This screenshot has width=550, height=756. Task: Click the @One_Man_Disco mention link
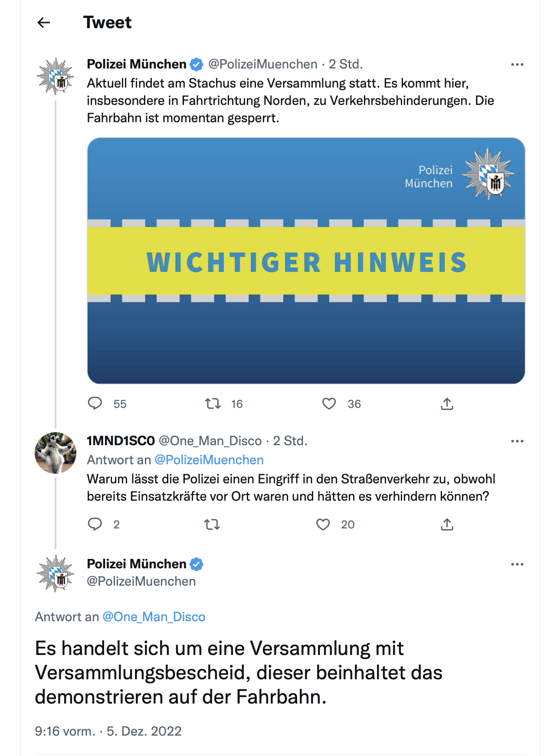(x=154, y=617)
